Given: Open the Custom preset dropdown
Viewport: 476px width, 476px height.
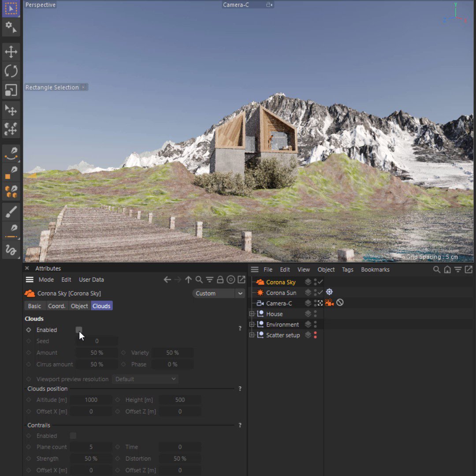Looking at the screenshot, I should click(x=219, y=293).
